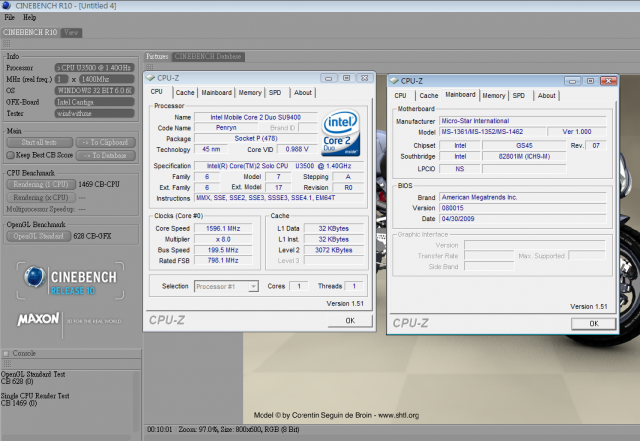Click the left CPU-Z title bar icon

pos(150,78)
